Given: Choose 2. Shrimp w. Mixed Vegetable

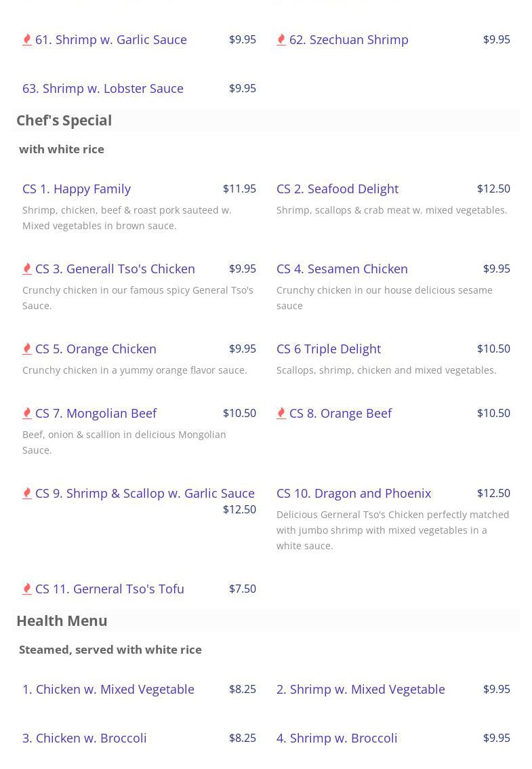Looking at the screenshot, I should click(x=361, y=689).
